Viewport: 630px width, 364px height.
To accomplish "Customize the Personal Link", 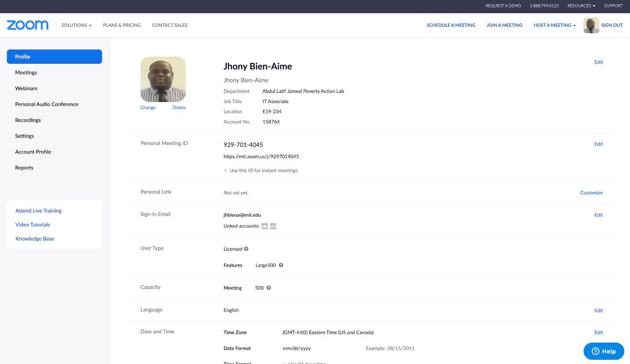I will point(591,193).
